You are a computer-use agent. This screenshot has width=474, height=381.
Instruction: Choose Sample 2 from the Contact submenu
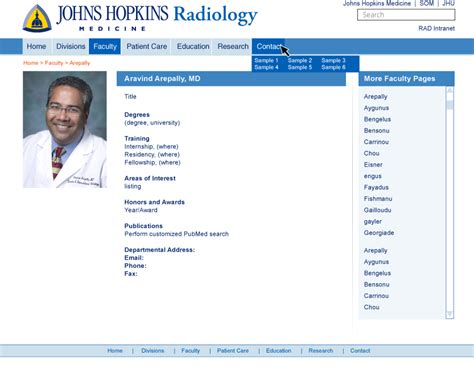[x=300, y=60]
